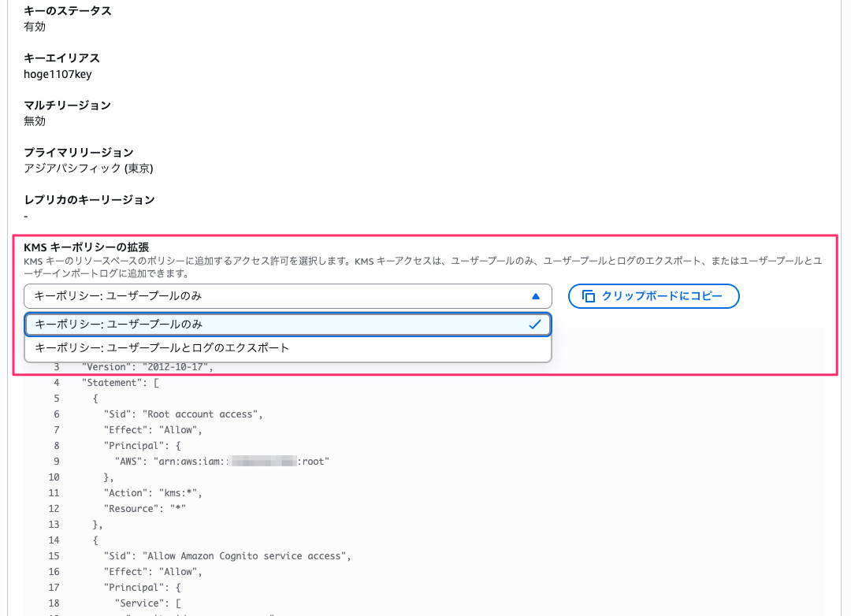Click the "Effect": "Allow" text on line 16
851x616 pixels.
153,572
